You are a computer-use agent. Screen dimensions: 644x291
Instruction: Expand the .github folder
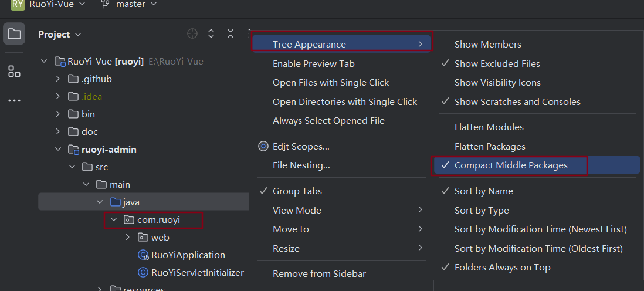pyautogui.click(x=57, y=79)
